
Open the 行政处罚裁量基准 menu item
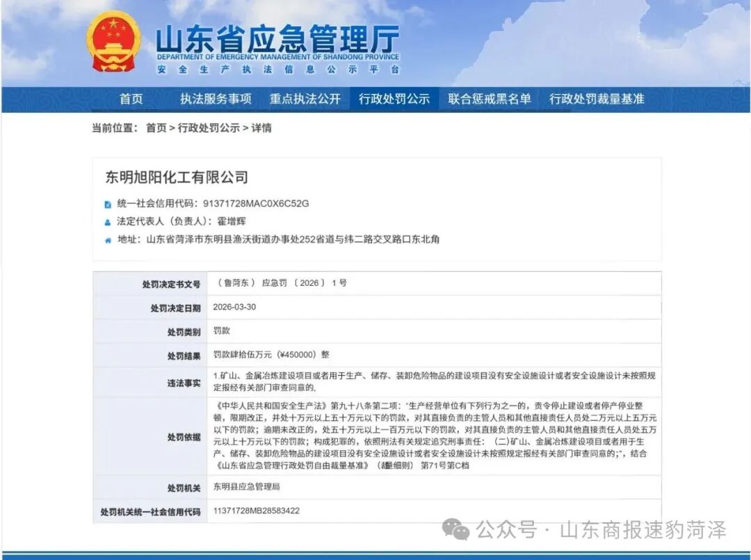click(x=597, y=99)
